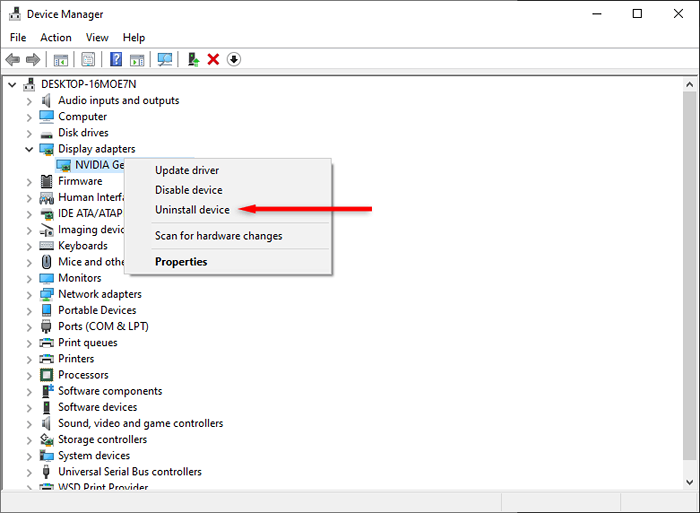
Task: Open the Action menu
Action: click(56, 38)
